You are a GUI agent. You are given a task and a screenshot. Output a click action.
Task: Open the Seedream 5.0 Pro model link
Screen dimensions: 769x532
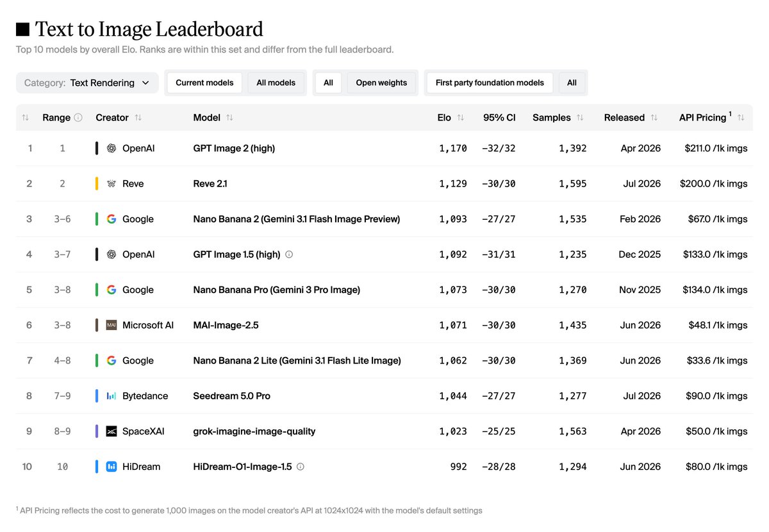tap(232, 396)
